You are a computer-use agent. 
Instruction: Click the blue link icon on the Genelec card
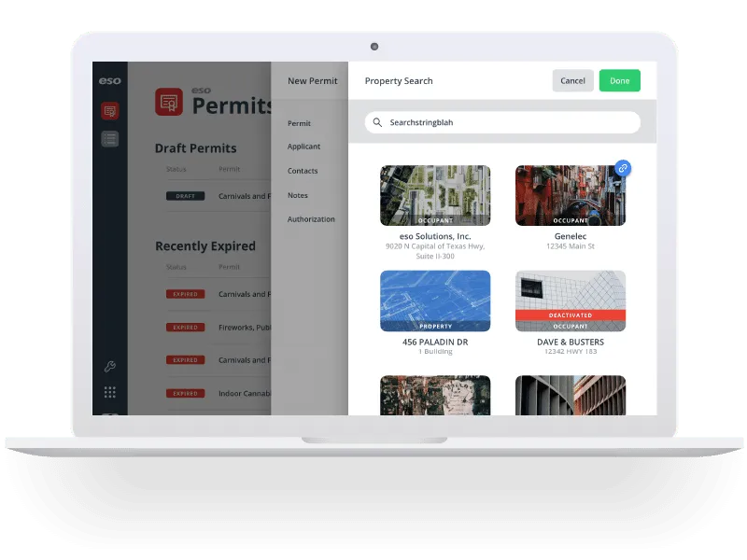click(x=623, y=168)
